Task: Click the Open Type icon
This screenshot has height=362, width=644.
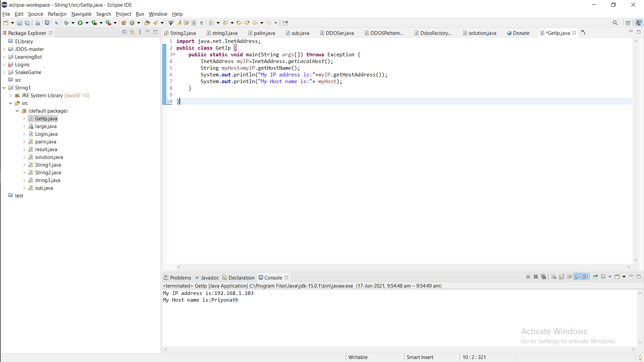Action: (147, 23)
